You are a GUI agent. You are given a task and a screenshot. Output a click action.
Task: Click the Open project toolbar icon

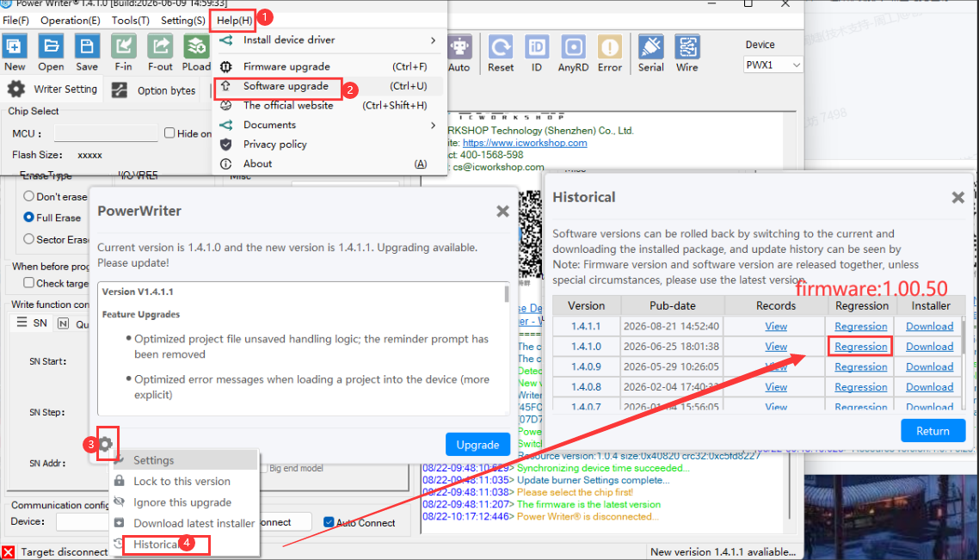click(x=51, y=46)
